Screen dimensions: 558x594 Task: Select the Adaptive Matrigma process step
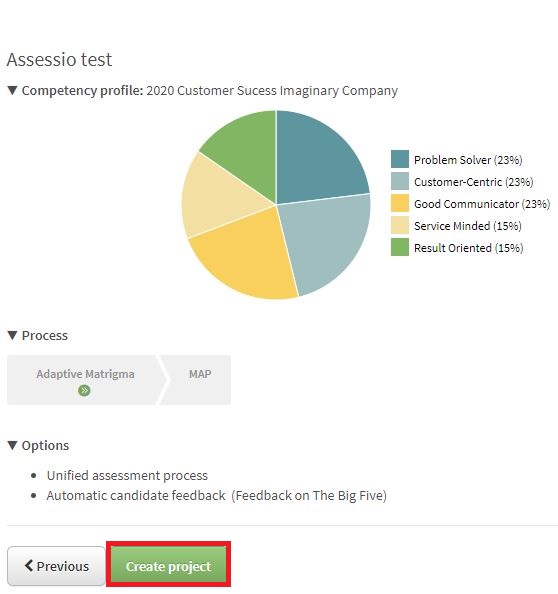coord(86,380)
